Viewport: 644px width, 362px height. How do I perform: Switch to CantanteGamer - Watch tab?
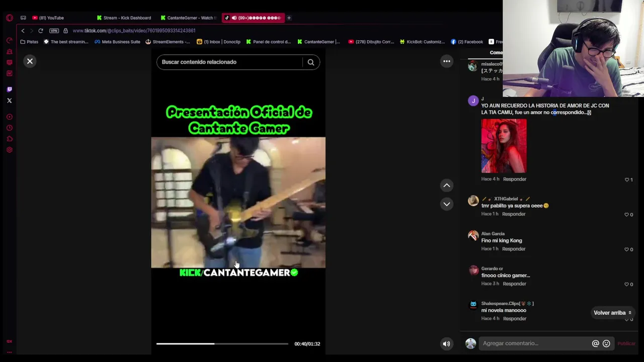pos(188,18)
